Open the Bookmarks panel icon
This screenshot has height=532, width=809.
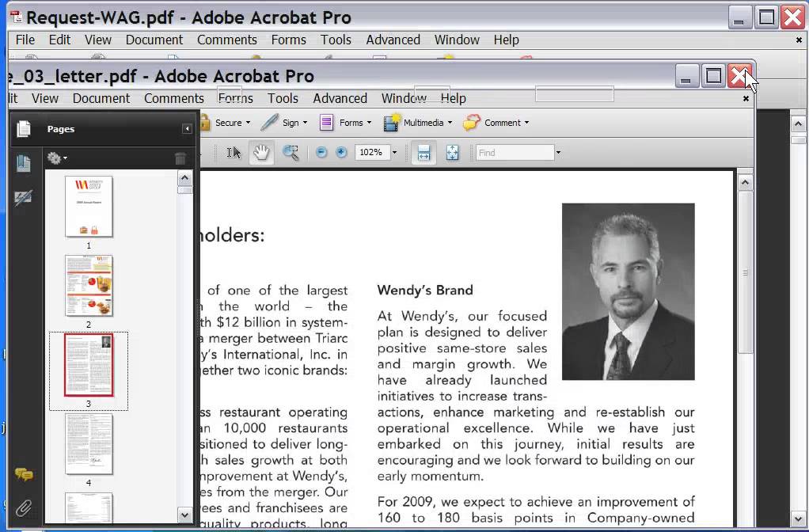tap(24, 164)
